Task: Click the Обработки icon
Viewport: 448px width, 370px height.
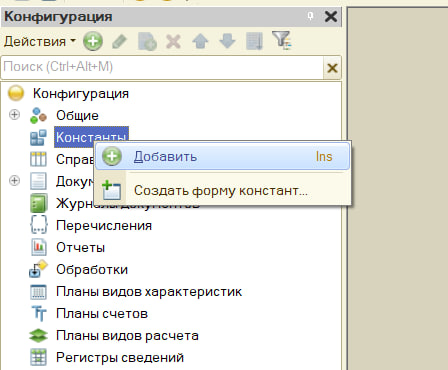Action: [38, 269]
